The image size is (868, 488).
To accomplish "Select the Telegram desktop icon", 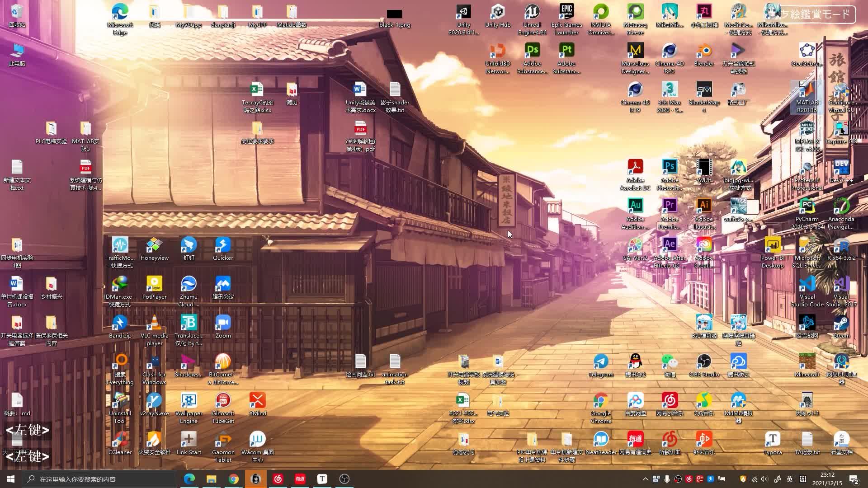I will tap(601, 366).
